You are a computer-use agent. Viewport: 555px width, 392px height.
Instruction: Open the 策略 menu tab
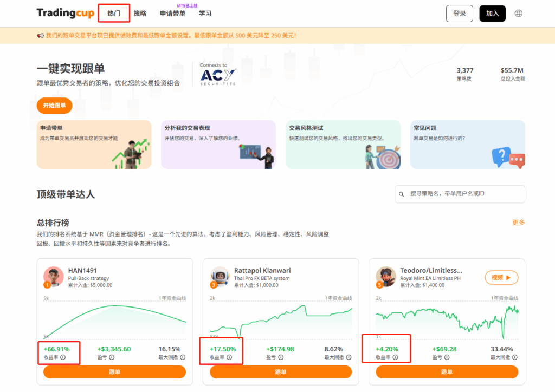pos(140,14)
